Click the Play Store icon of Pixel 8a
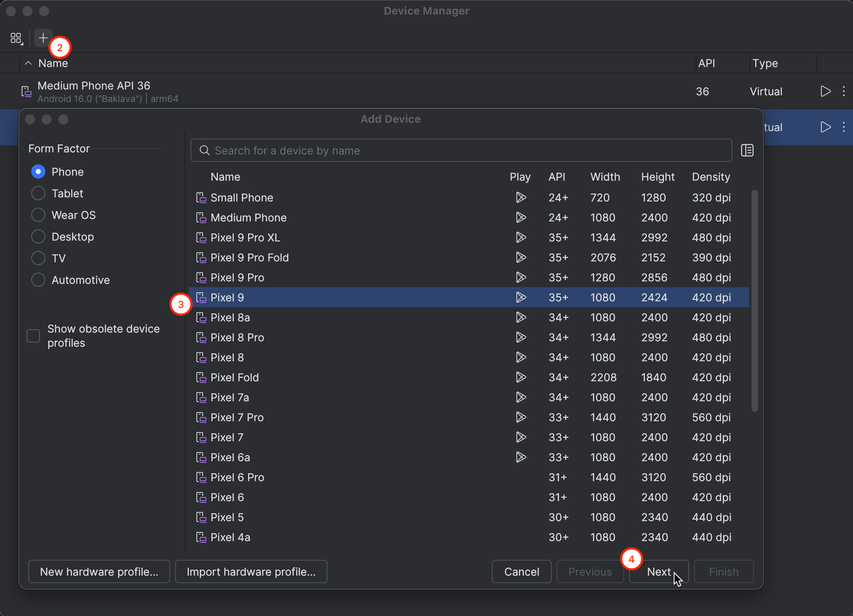853x616 pixels. (x=521, y=318)
